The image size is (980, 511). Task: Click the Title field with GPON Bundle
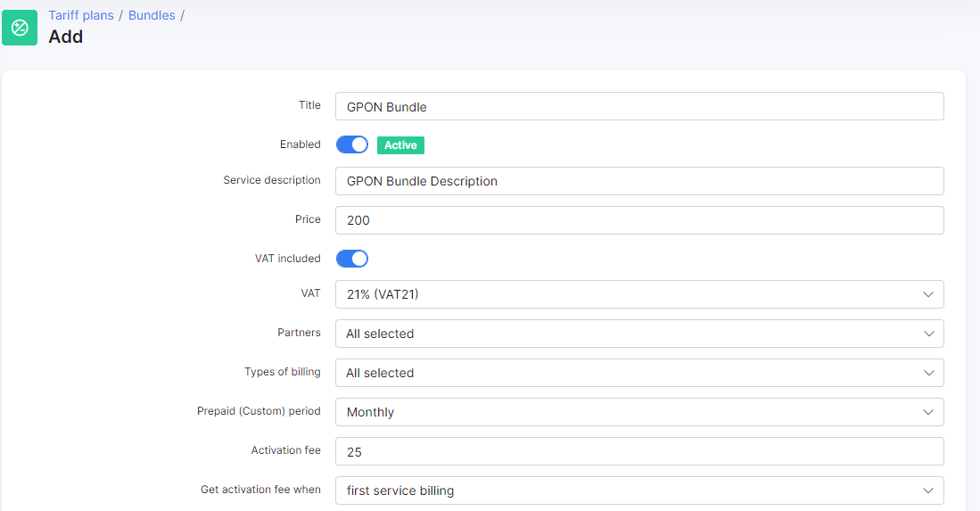coord(638,106)
